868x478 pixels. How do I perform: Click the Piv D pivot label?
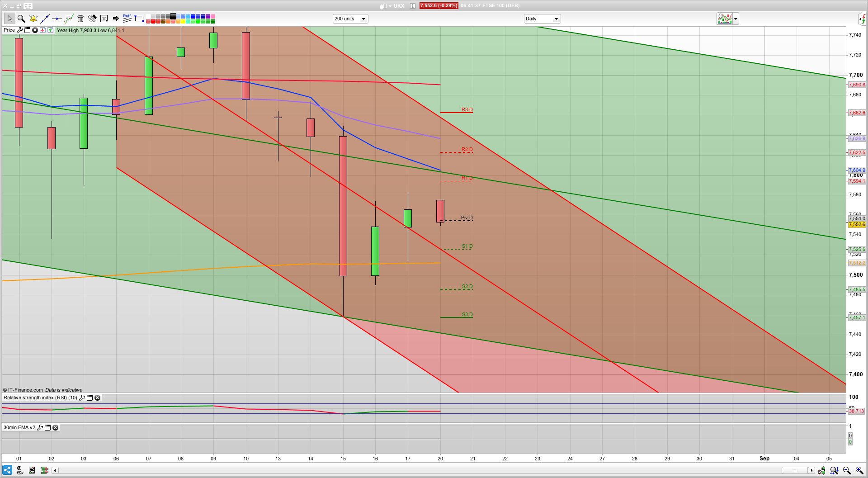pyautogui.click(x=467, y=218)
